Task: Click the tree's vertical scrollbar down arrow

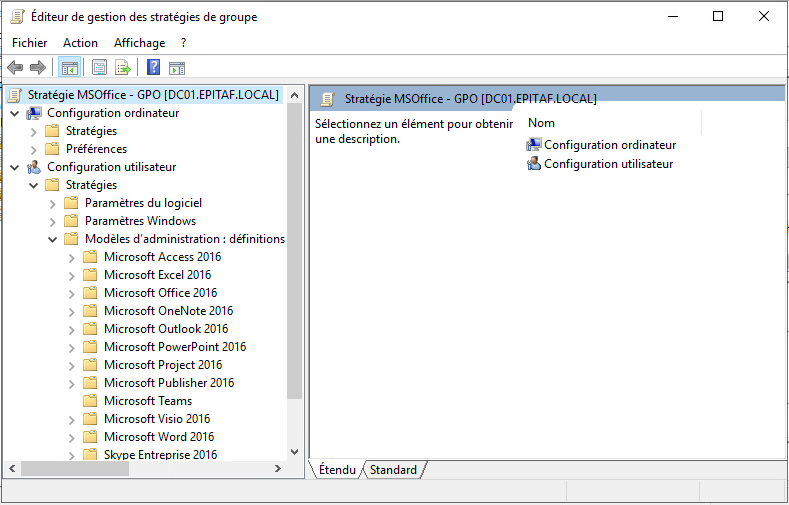Action: pyautogui.click(x=295, y=452)
